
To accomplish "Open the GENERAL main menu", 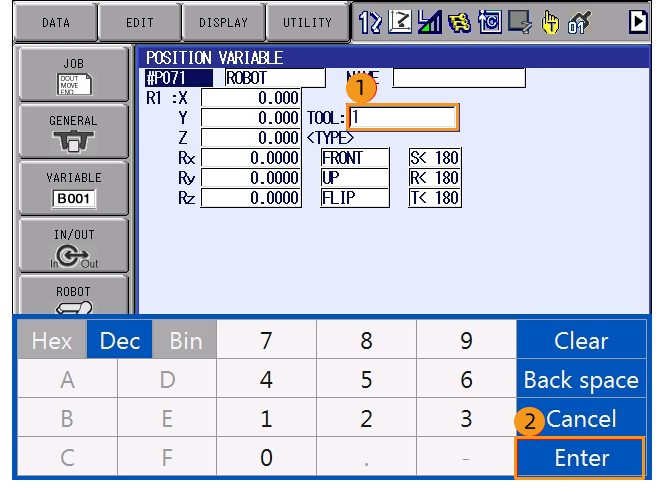I will point(73,132).
